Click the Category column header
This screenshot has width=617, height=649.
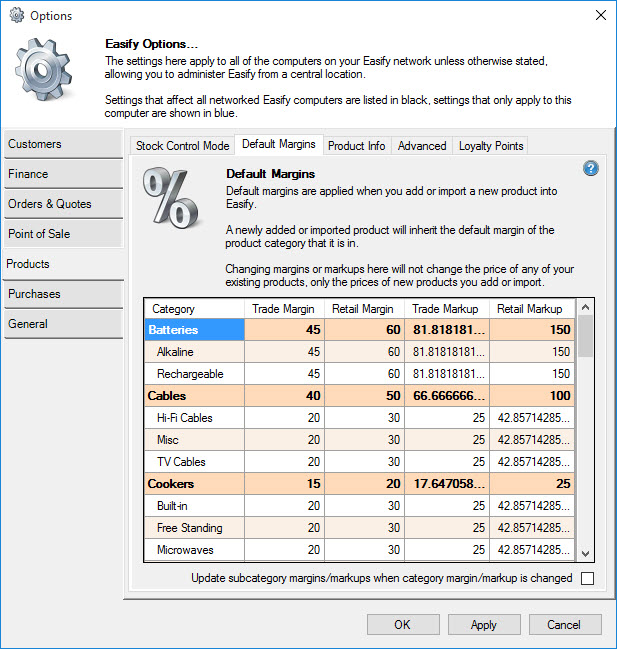click(x=194, y=309)
